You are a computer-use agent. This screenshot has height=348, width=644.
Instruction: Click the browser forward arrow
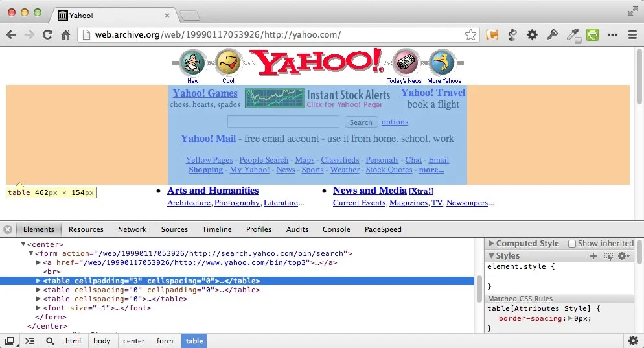29,35
